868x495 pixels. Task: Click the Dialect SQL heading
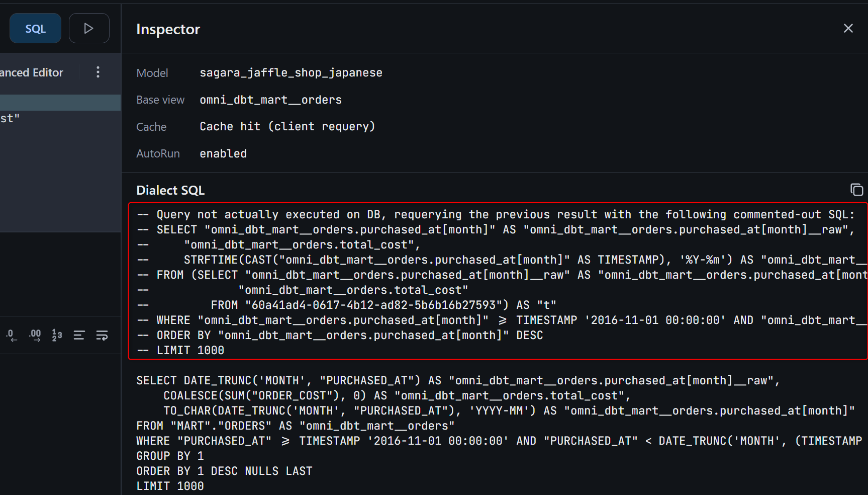click(x=170, y=190)
